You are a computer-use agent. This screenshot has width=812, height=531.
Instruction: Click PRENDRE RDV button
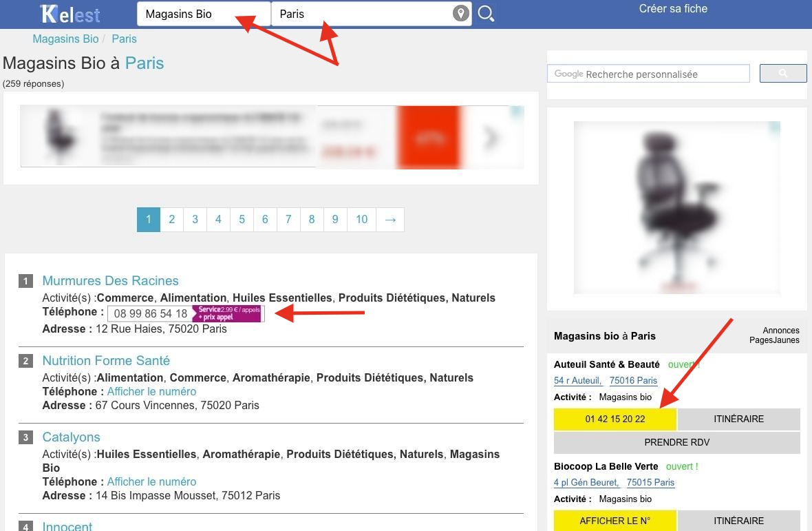pos(677,442)
